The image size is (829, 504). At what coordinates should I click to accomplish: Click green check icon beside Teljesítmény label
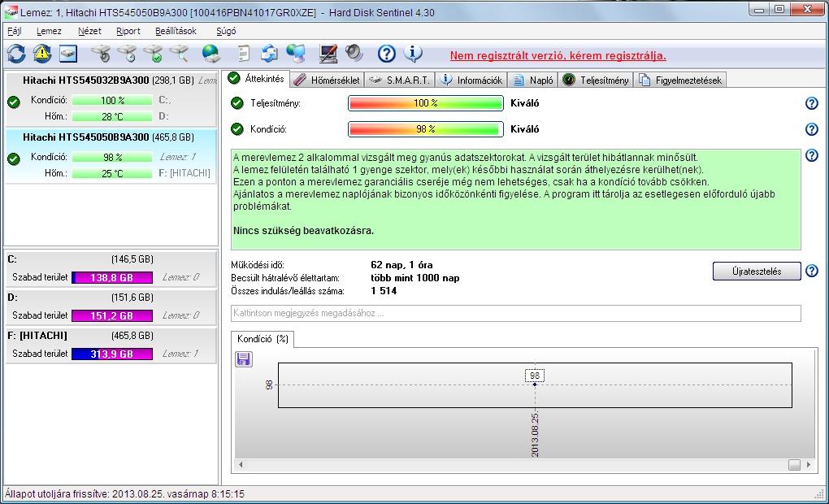pyautogui.click(x=237, y=103)
